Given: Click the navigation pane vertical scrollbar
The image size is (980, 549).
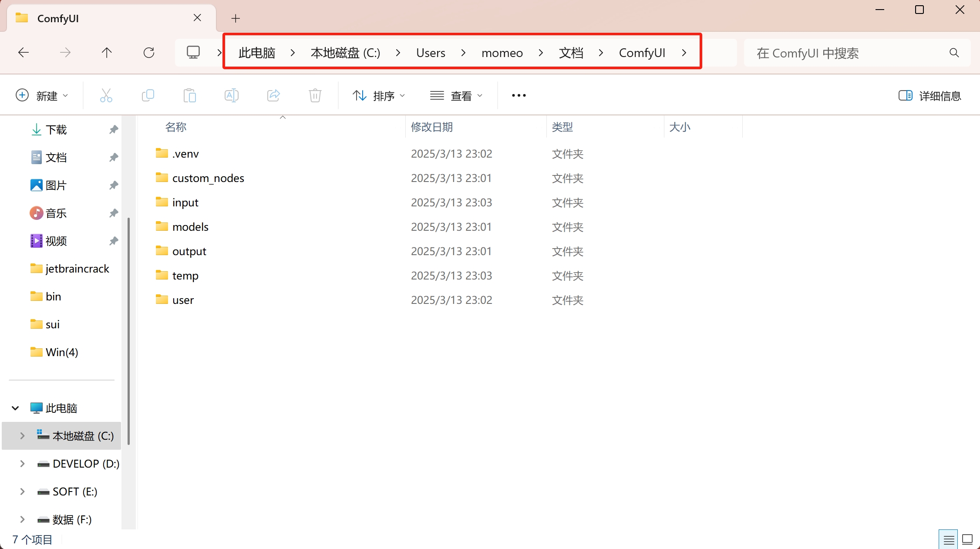Looking at the screenshot, I should [128, 331].
